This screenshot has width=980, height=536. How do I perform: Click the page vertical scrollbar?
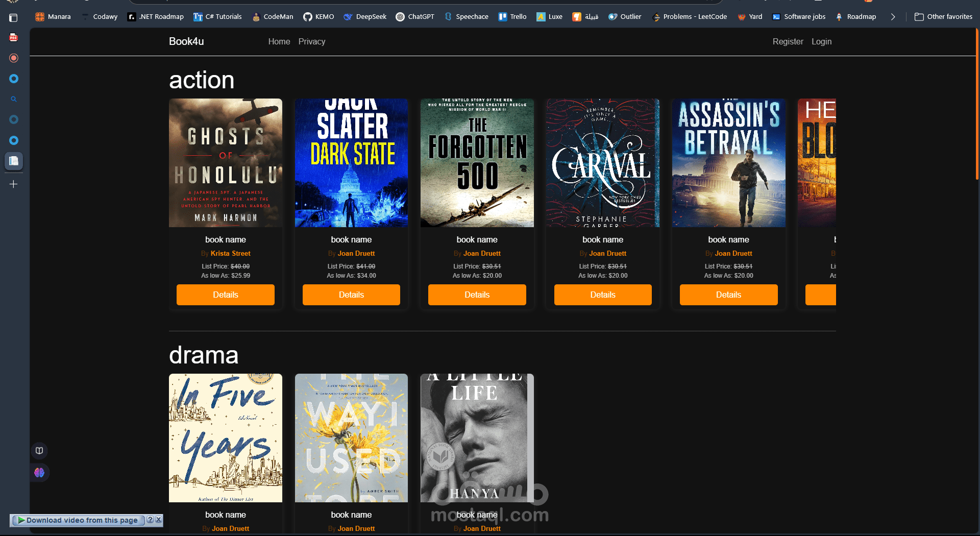[977, 105]
